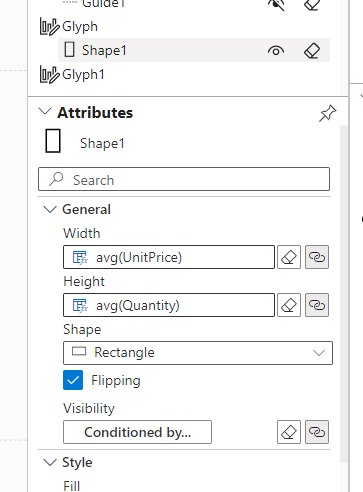
Task: Click the Fill label in Style
Action: 72,486
